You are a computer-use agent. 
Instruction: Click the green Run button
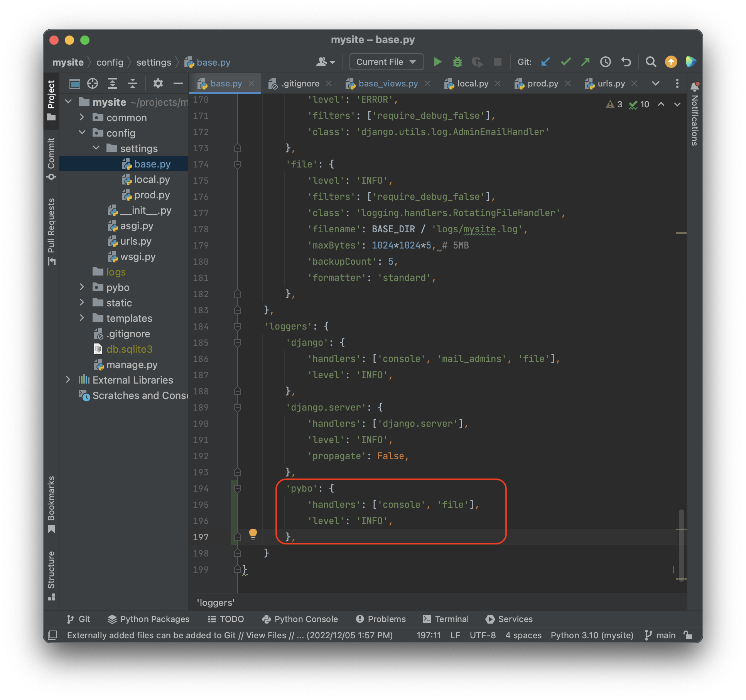click(x=437, y=62)
